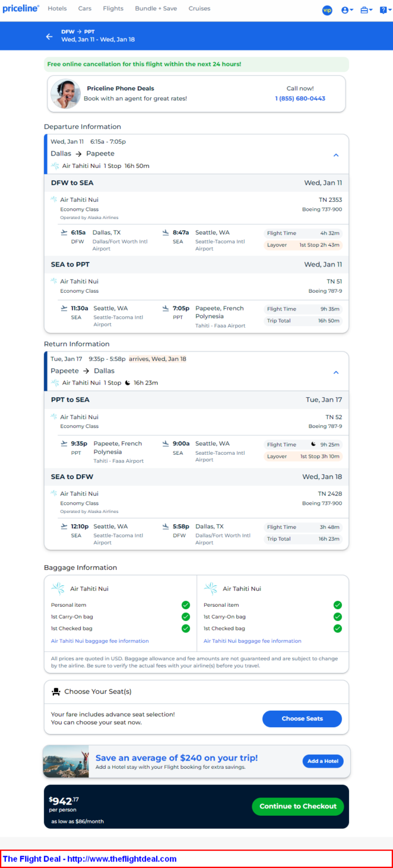Click the Choose Seats button
This screenshot has height=868, width=393.
click(x=302, y=718)
